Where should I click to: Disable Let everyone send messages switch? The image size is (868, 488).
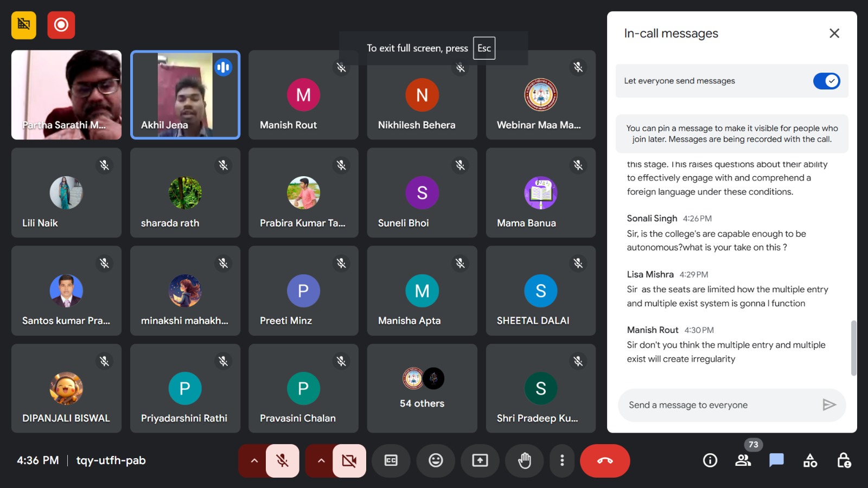tap(826, 81)
